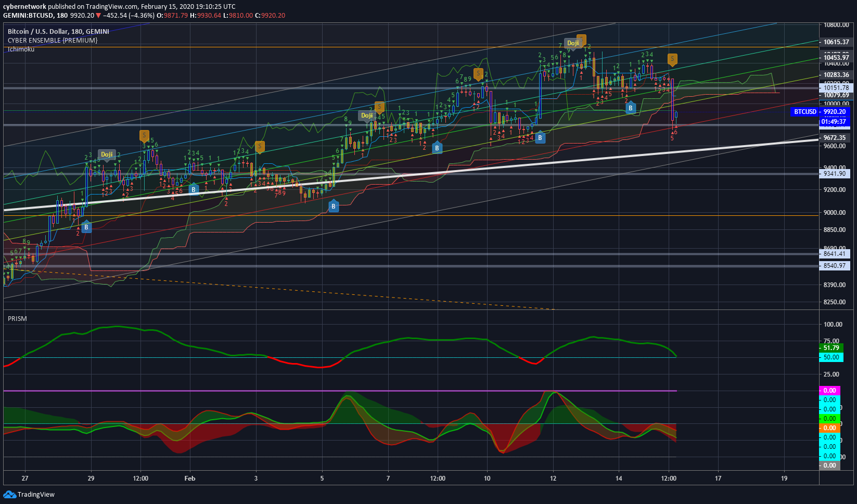Click the TradingView logo icon

(x=9, y=494)
